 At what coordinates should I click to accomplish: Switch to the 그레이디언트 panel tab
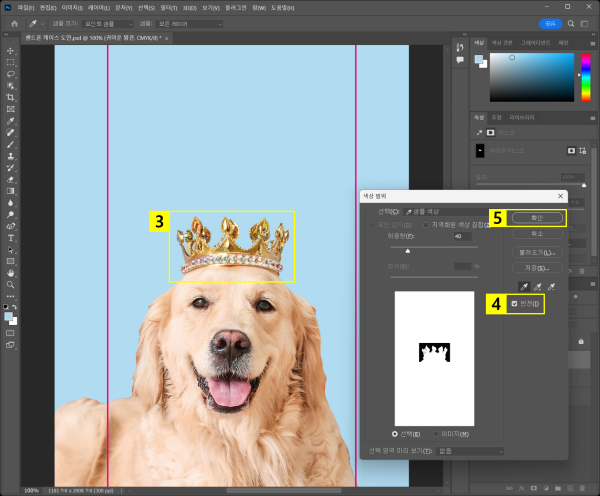[x=535, y=43]
